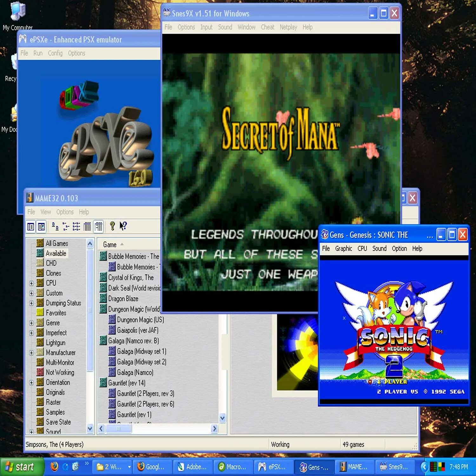Toggle MAME32 screenshot pane icon
The height and width of the screenshot is (476, 476).
(41, 227)
